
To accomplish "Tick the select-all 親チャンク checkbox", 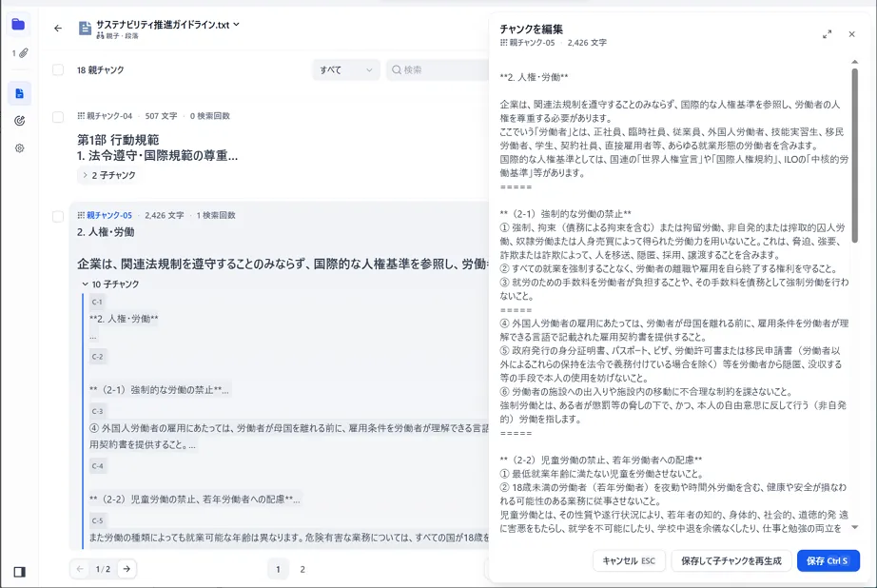I will click(58, 70).
